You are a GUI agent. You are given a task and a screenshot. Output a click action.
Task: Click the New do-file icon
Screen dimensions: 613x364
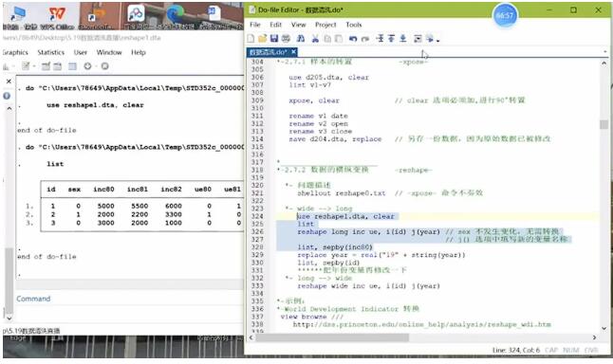(x=251, y=38)
